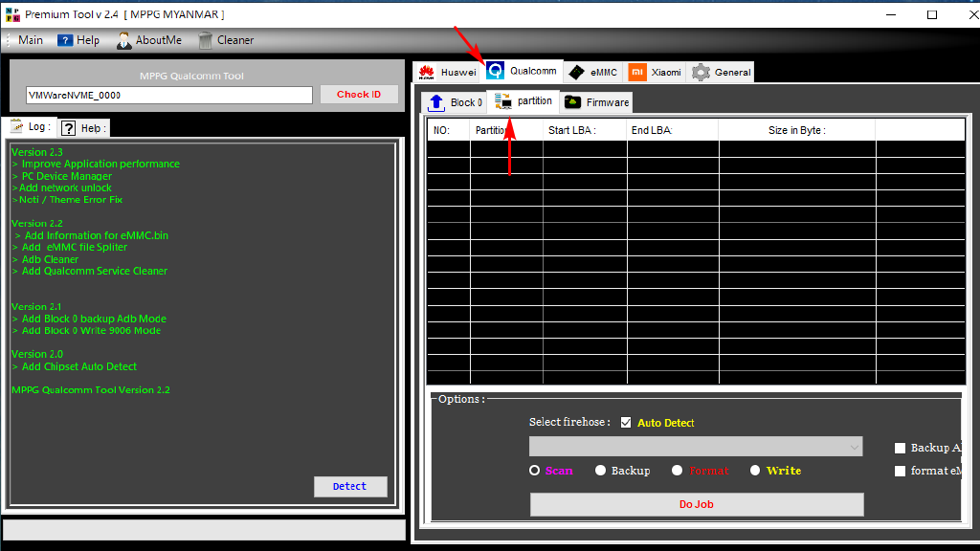Enable the Backup checkbox on right
980x551 pixels.
click(x=900, y=448)
